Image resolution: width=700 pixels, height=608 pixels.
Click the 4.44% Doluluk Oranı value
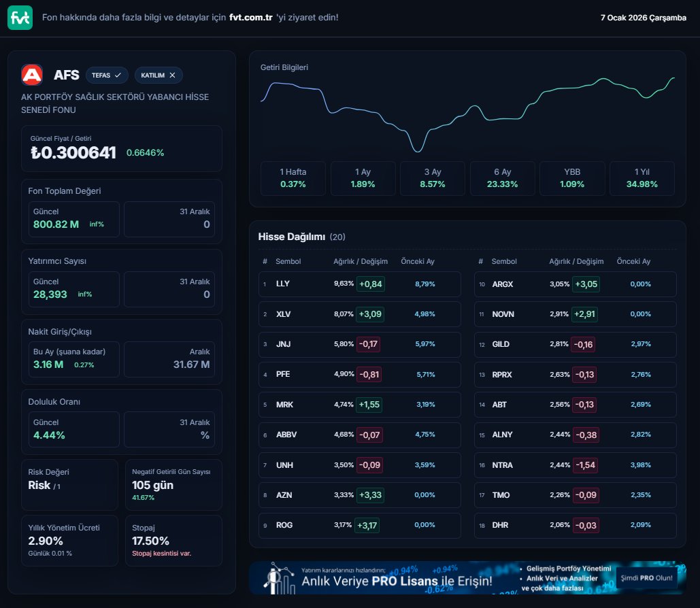(49, 435)
